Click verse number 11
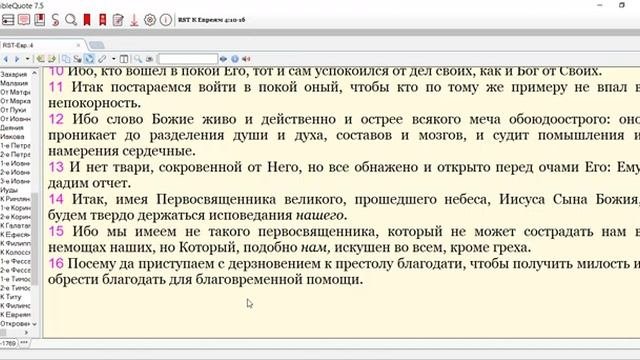 [56, 87]
